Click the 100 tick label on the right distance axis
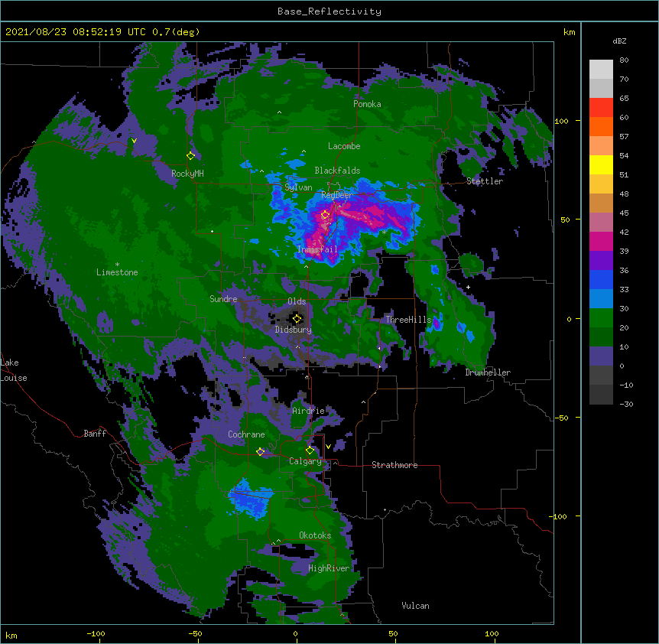This screenshot has height=644, width=659. click(x=561, y=121)
